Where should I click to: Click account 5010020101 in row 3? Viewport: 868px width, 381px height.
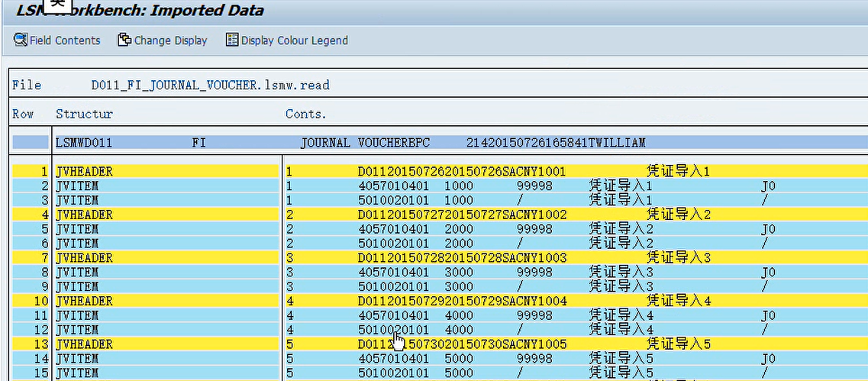(394, 201)
